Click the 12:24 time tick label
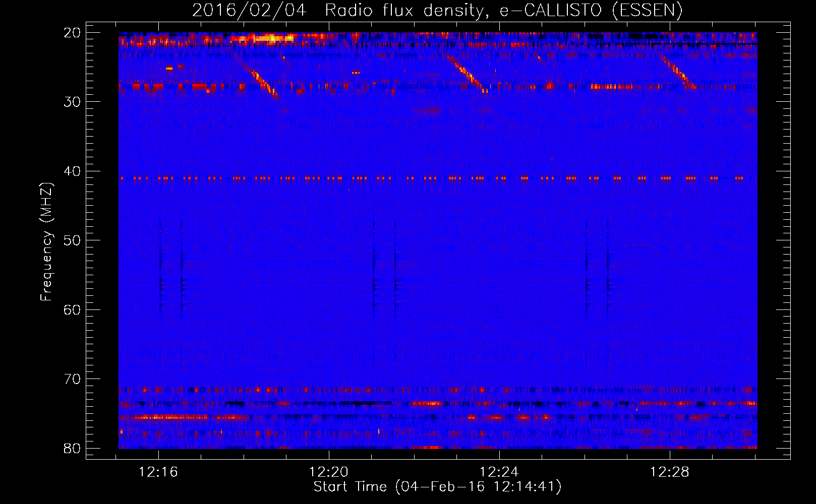The image size is (816, 504). click(499, 472)
